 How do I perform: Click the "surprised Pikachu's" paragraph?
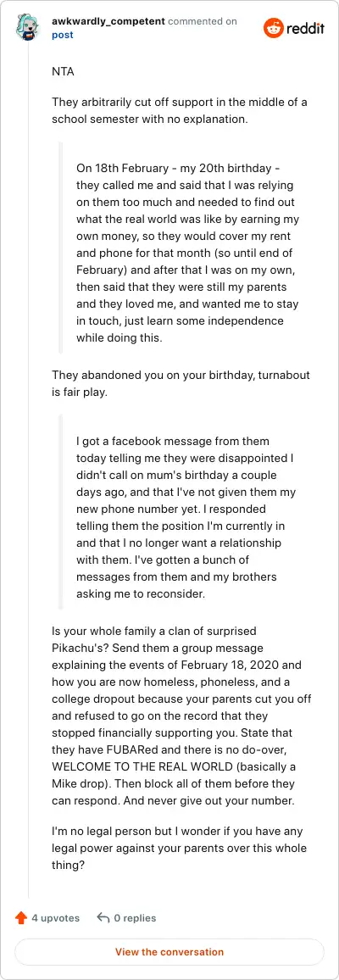coord(181,713)
